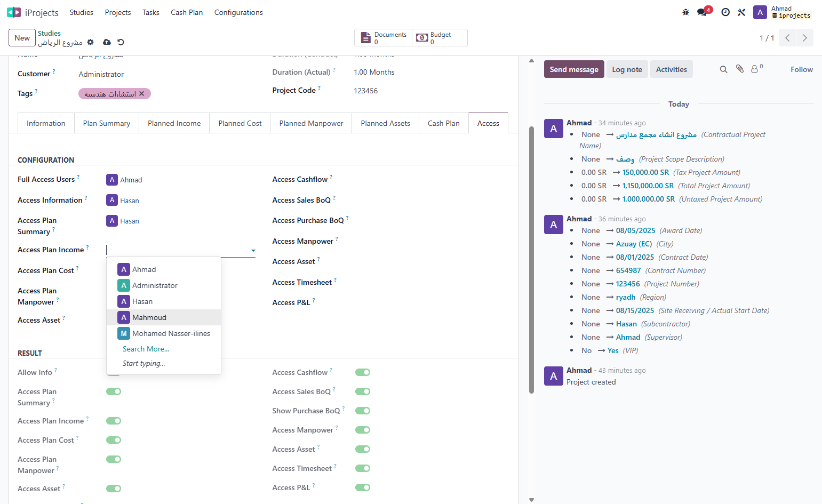Viewport: 822px width, 504px height.
Task: Toggle the result Access P&L switch
Action: click(x=363, y=487)
